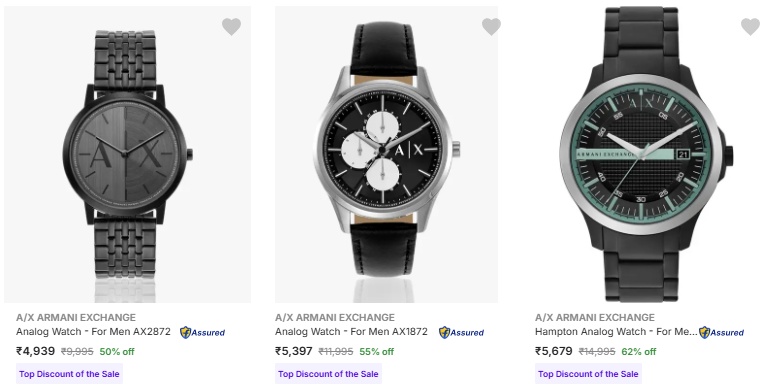
Task: Open the black leather strap watch image
Action: click(x=387, y=154)
